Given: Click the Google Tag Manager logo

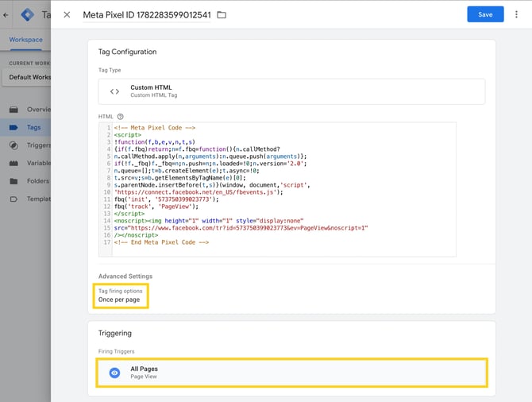Looking at the screenshot, I should pos(27,14).
